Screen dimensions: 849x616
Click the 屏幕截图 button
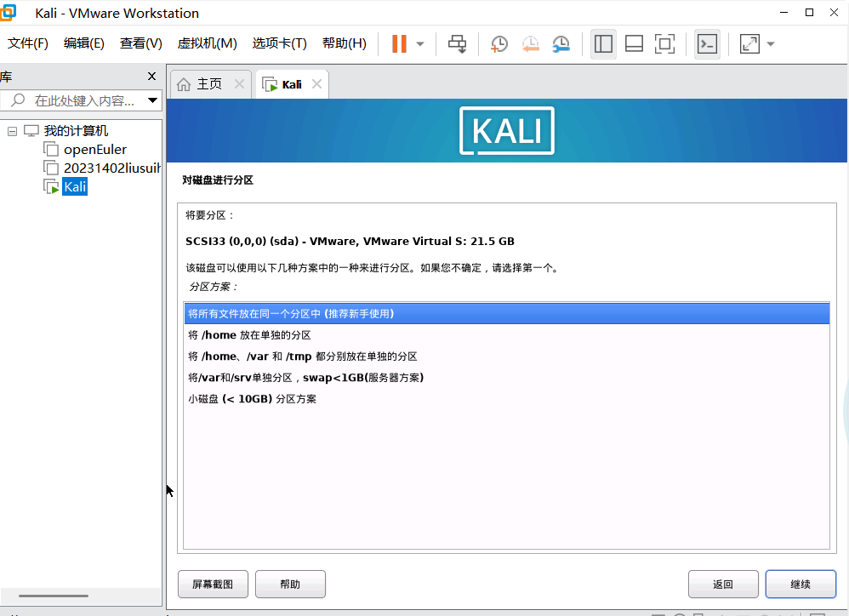213,584
